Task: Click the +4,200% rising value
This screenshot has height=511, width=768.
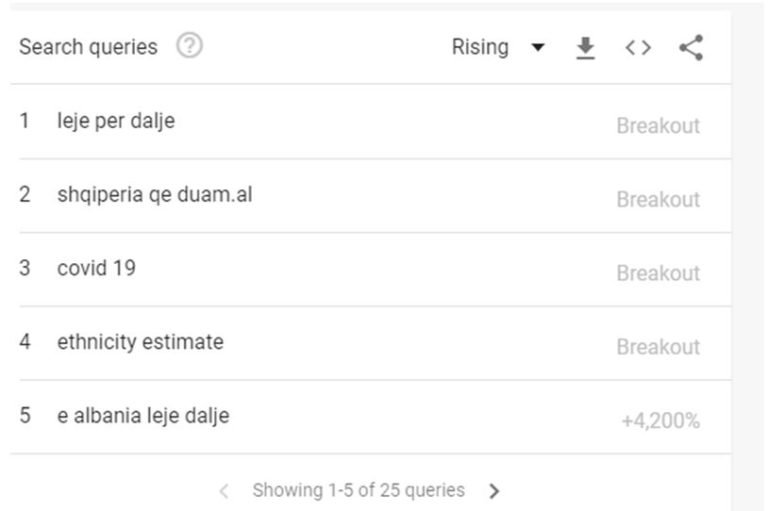Action: point(660,420)
